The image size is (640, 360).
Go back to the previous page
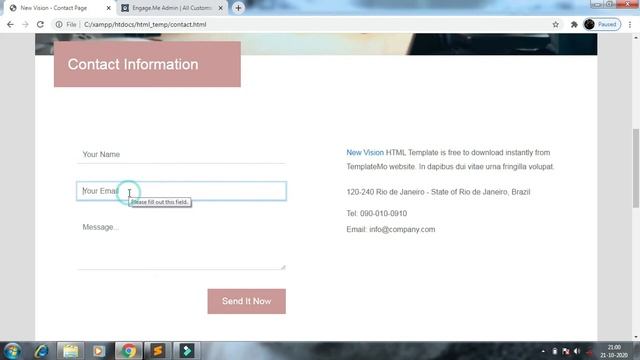(x=10, y=24)
